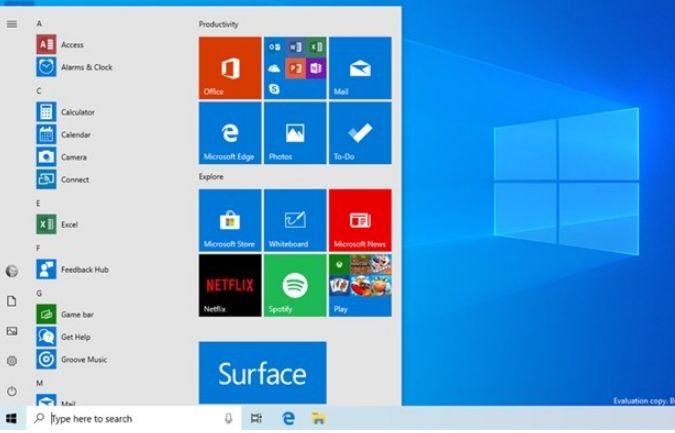Click the letter G section header
Screen dimensions: 675x433
pos(39,293)
